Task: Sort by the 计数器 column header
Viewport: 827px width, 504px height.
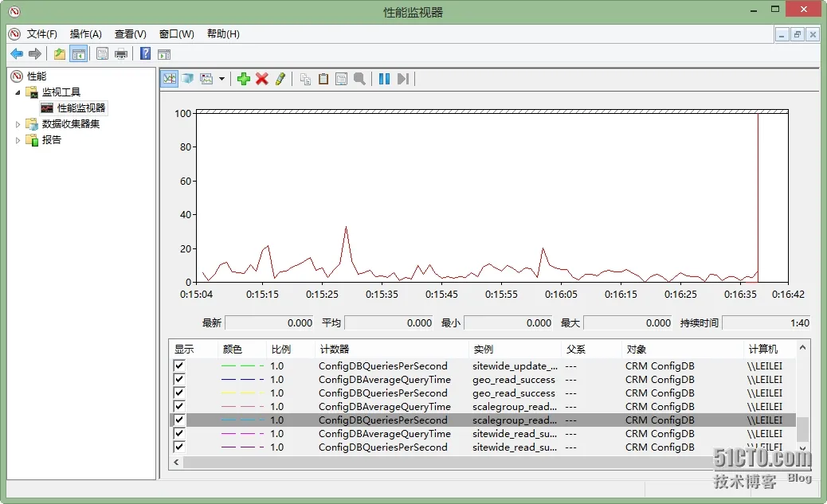Action: (x=391, y=349)
